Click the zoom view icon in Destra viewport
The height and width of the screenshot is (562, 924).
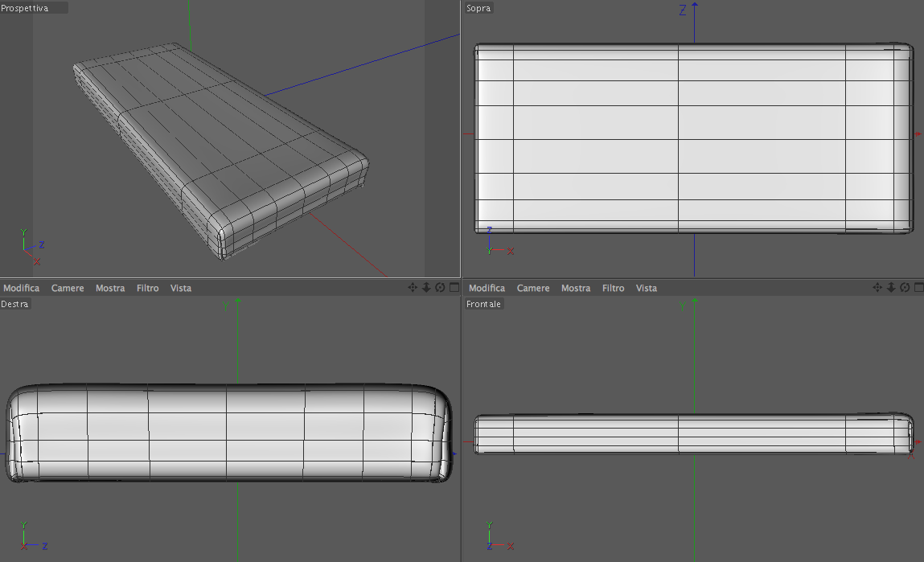click(426, 288)
